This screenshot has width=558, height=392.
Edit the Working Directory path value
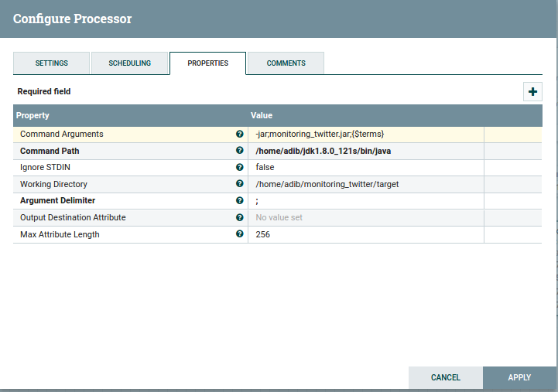[x=365, y=185]
